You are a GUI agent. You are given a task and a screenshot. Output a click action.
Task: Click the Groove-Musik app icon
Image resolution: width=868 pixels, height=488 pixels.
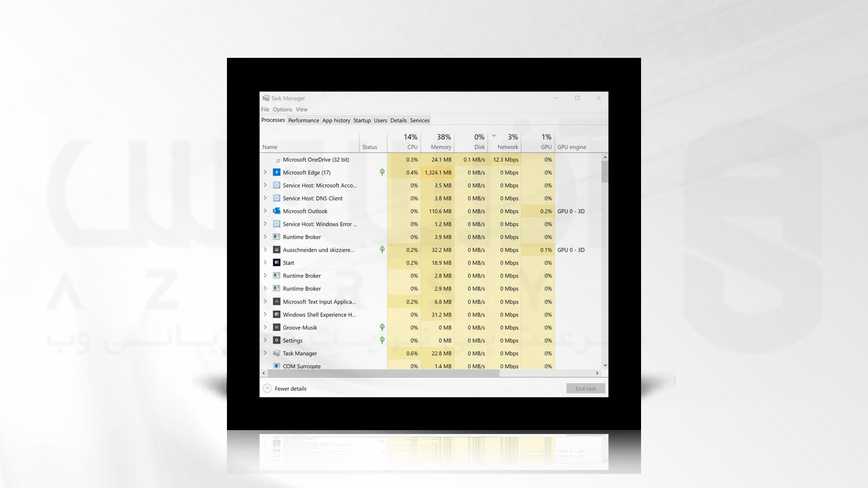(277, 327)
